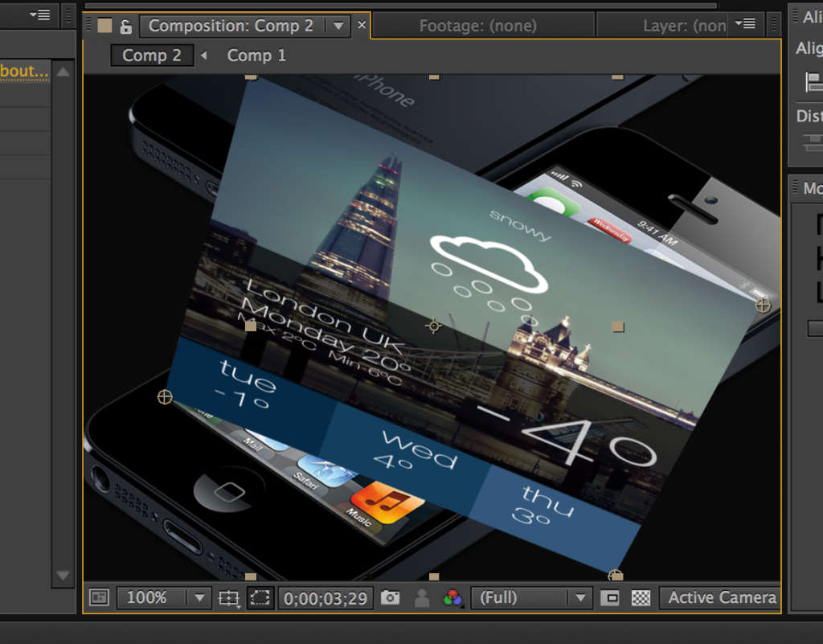This screenshot has height=644, width=823.
Task: Switch to the Footage: (none) tab
Action: point(477,26)
